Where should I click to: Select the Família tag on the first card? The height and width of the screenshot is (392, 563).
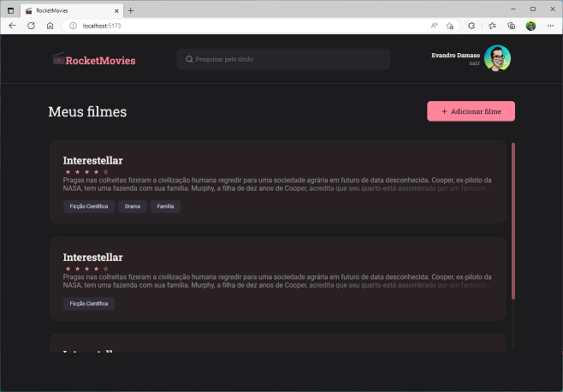165,206
